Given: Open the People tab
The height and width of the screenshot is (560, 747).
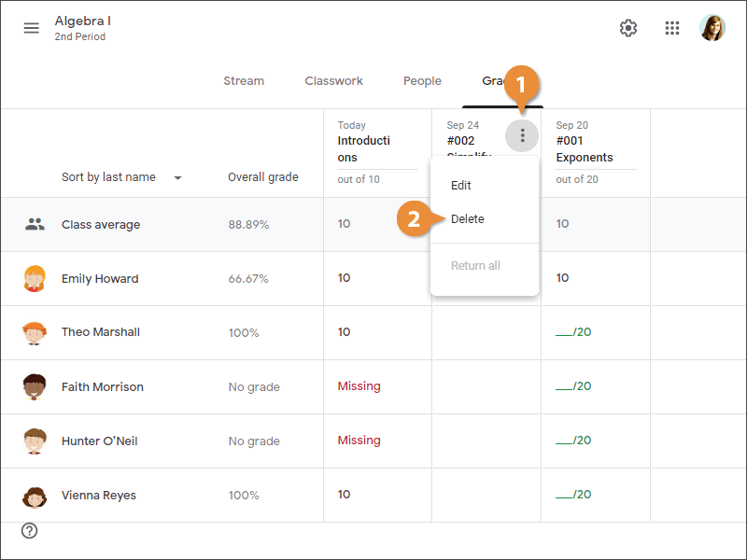Looking at the screenshot, I should 422,81.
